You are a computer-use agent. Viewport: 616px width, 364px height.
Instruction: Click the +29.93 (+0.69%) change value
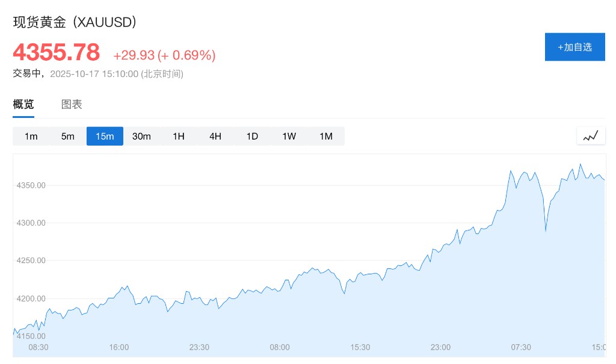pos(164,55)
